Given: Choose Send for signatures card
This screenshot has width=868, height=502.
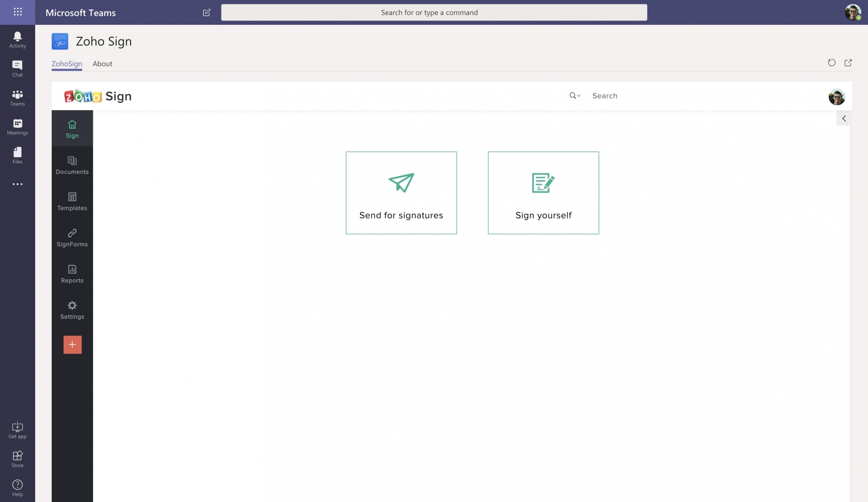Looking at the screenshot, I should (401, 193).
